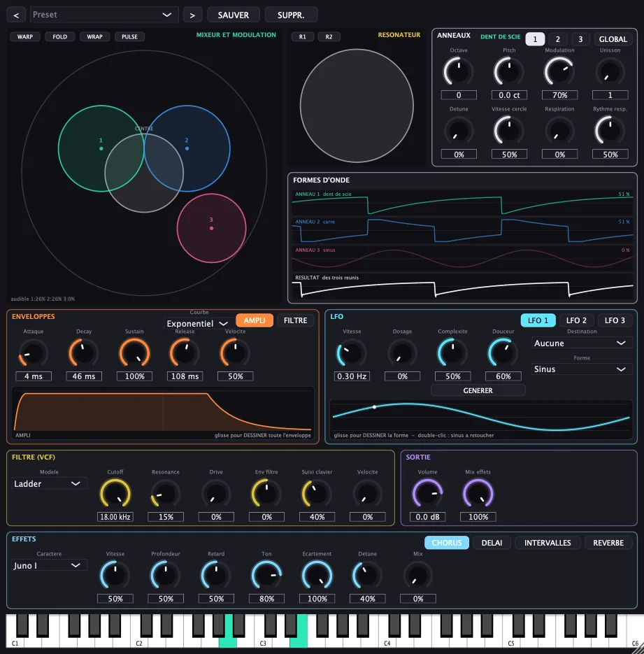The image size is (644, 654).
Task: Toggle resonator R2
Action: [329, 36]
